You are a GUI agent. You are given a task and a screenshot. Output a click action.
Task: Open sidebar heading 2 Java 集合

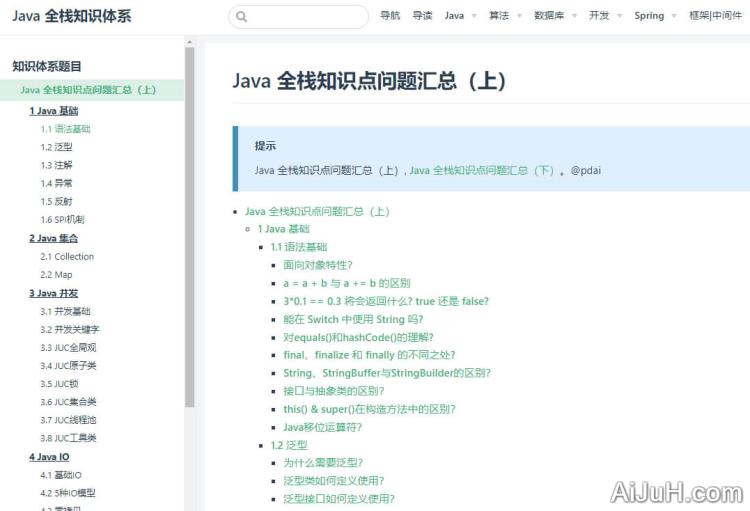tap(54, 238)
